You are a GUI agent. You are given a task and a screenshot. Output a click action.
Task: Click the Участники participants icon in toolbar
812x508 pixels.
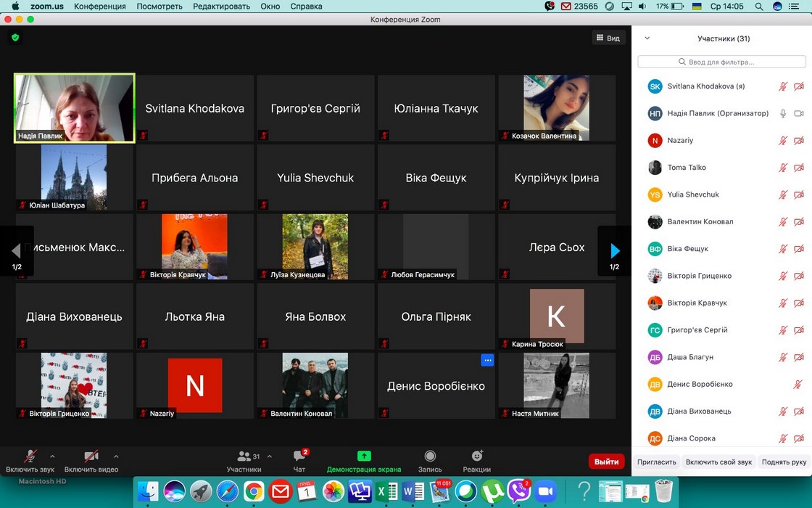point(244,456)
